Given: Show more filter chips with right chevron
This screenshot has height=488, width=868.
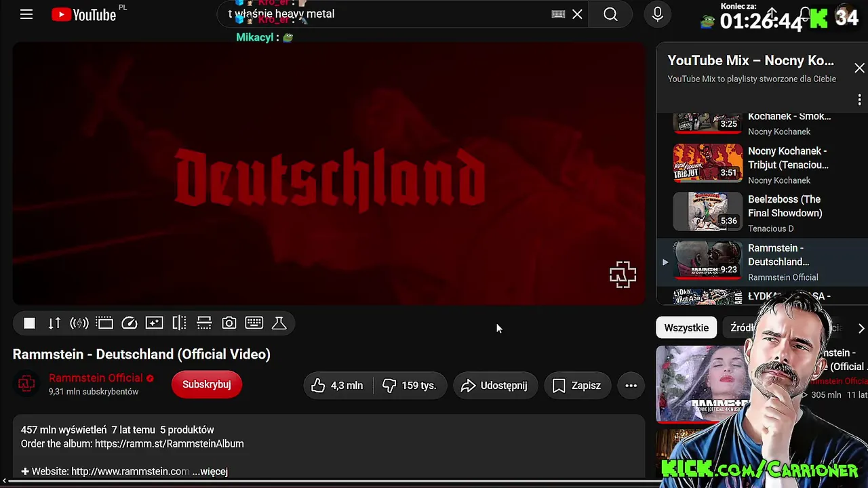Looking at the screenshot, I should point(861,328).
